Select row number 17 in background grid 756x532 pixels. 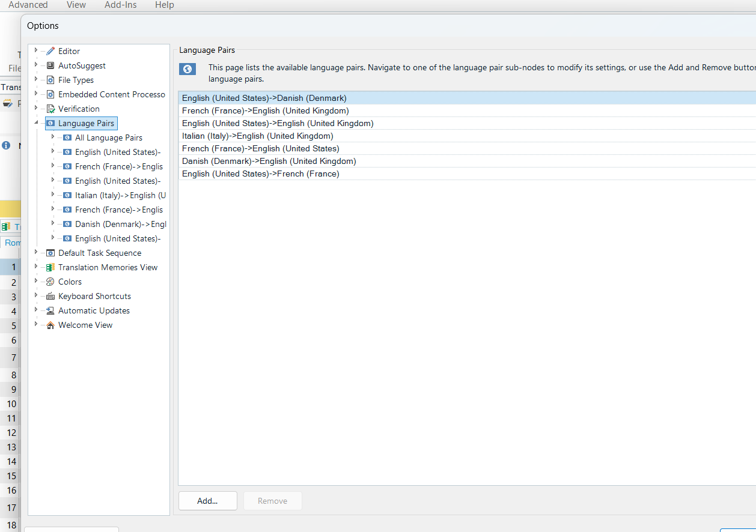(11, 507)
